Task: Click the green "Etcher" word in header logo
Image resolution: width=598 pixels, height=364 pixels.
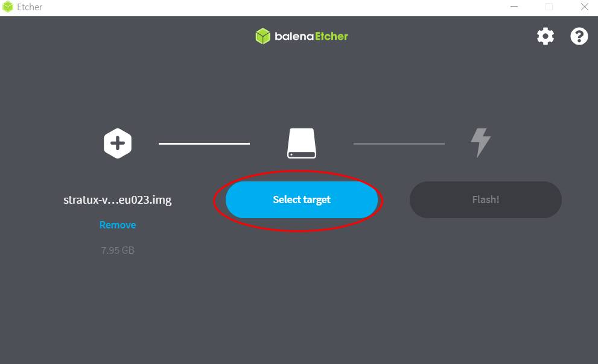Action: pyautogui.click(x=331, y=36)
